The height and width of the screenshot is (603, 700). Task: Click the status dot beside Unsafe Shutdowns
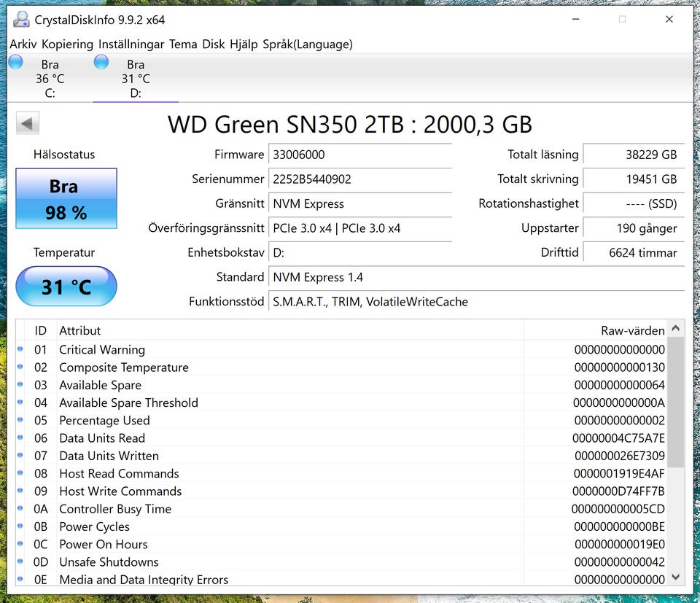coord(20,561)
